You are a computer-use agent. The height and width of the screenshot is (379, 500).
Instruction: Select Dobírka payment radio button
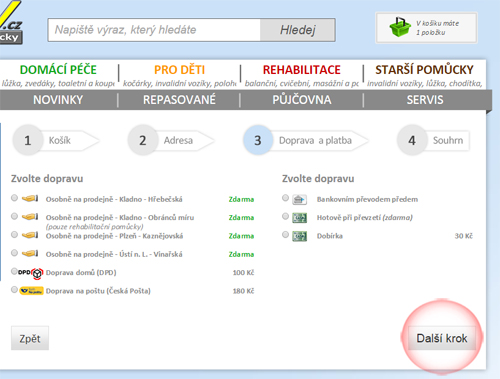pos(285,234)
